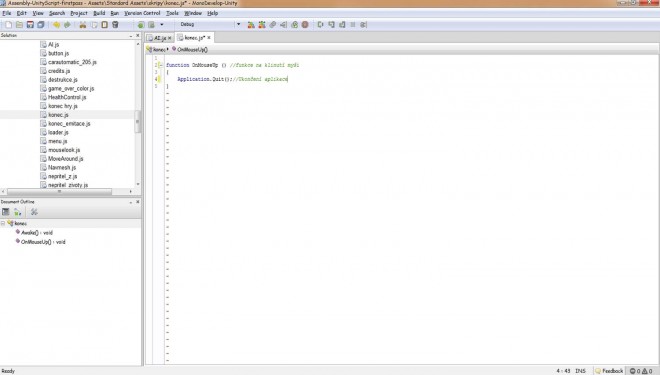
Task: Close the konec.js tab
Action: (209, 37)
